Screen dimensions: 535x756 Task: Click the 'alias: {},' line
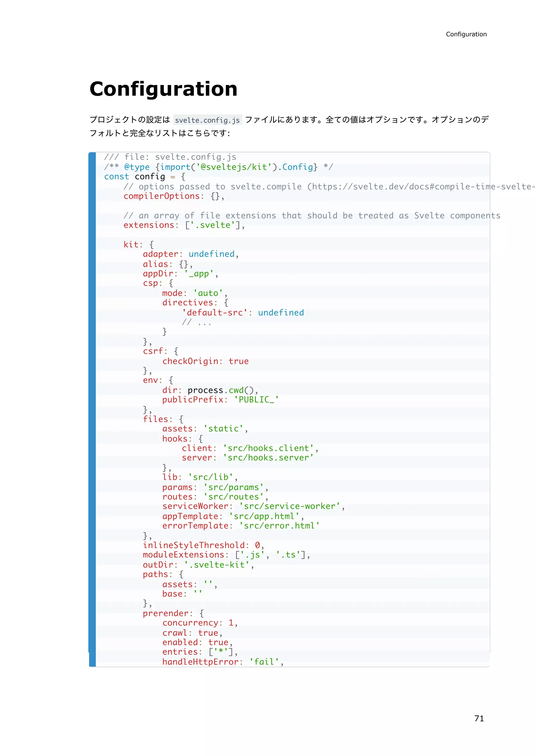click(168, 264)
